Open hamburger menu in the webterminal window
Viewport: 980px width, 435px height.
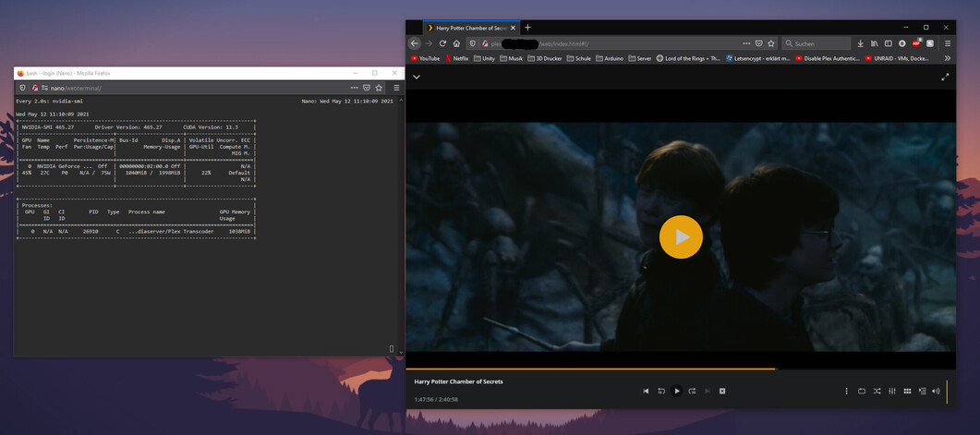point(396,88)
